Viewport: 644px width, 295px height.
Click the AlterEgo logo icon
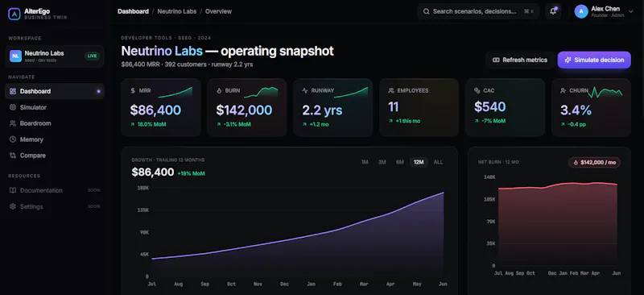tap(14, 14)
